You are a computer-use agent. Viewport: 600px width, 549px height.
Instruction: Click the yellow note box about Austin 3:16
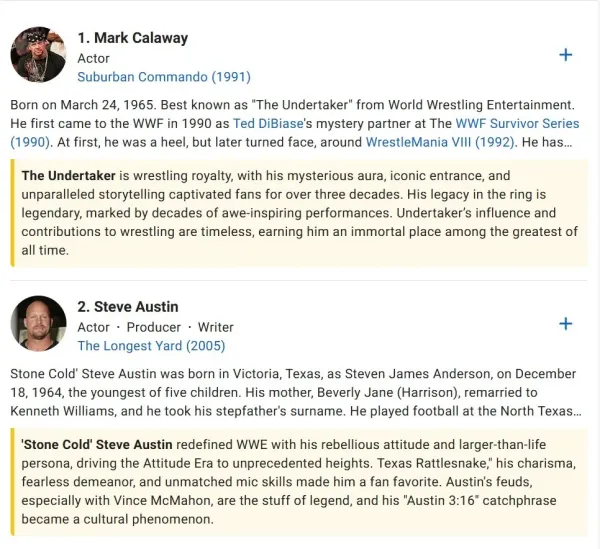click(299, 482)
